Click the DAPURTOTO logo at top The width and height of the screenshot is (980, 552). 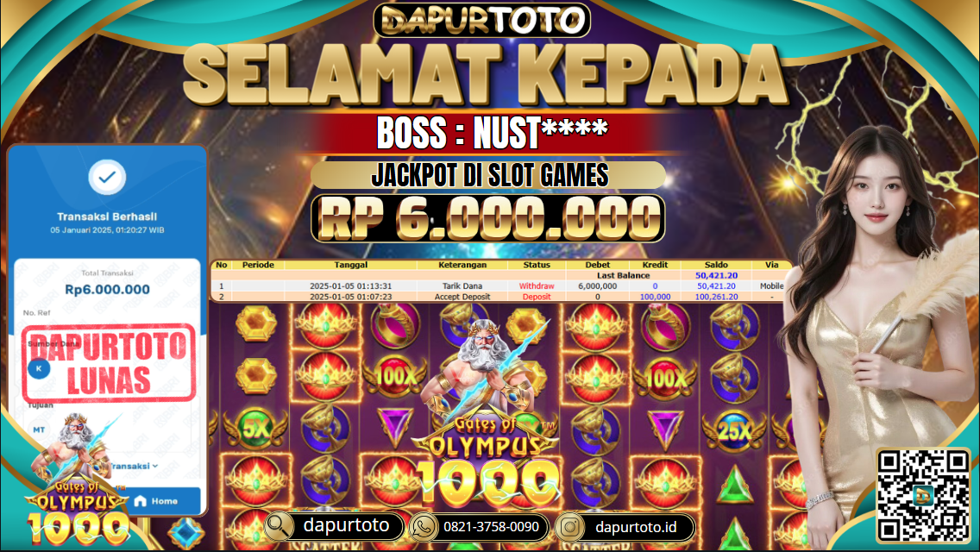[x=482, y=20]
